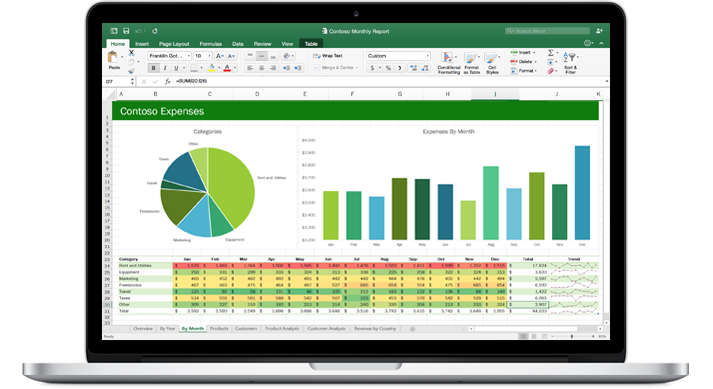Collapse the ribbon with the chevron

tap(601, 43)
